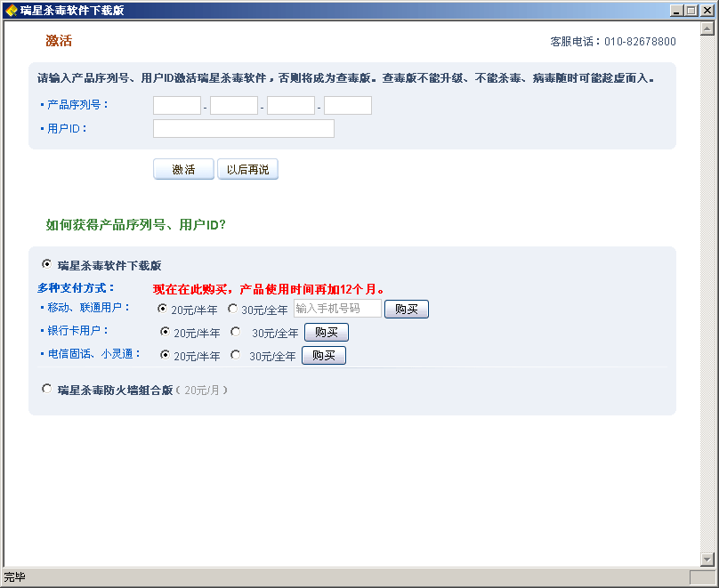Click the window minimize button
Viewport: 719px width, 588px height.
coord(676,10)
